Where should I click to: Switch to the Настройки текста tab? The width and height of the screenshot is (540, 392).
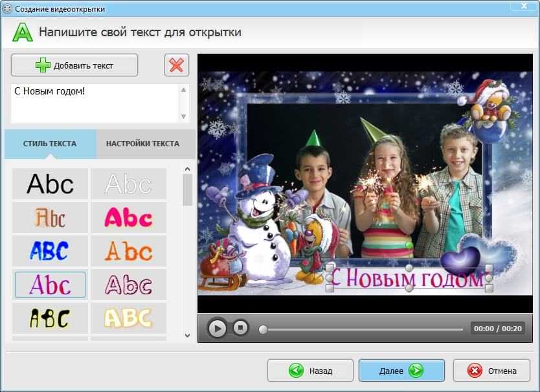142,144
